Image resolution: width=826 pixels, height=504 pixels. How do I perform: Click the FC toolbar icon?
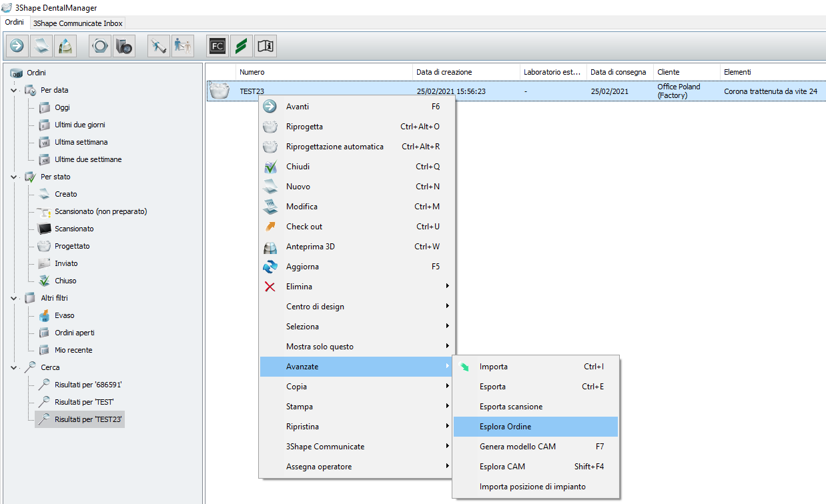coord(218,46)
